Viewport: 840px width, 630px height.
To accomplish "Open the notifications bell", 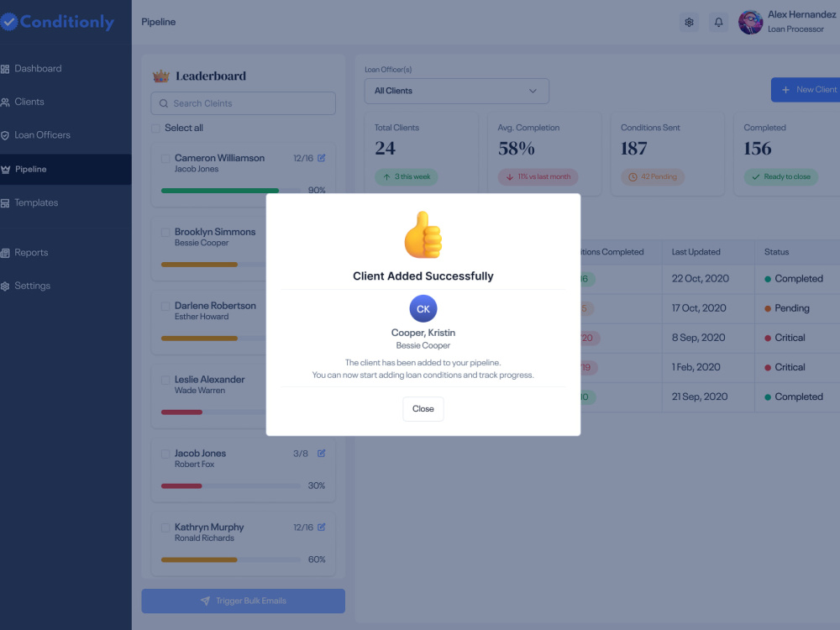I will pos(718,22).
